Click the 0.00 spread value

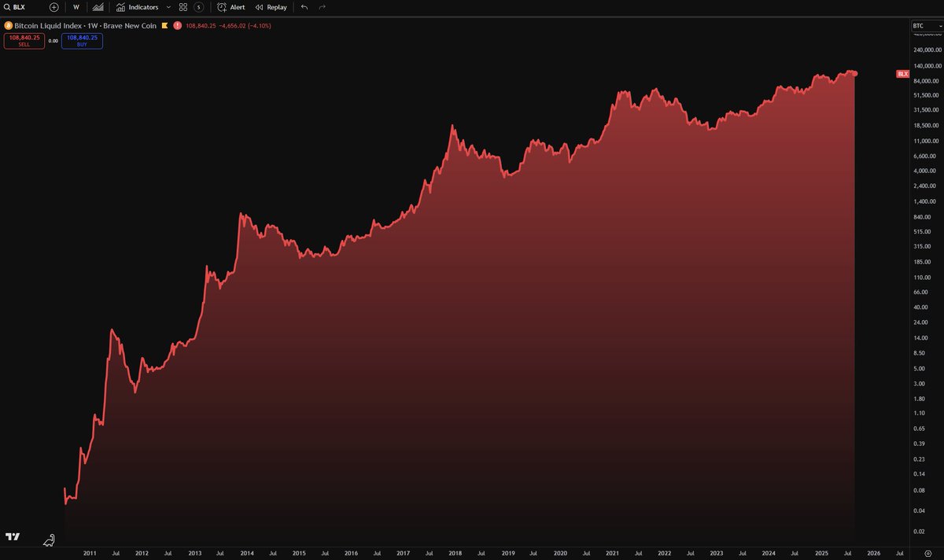tap(53, 40)
